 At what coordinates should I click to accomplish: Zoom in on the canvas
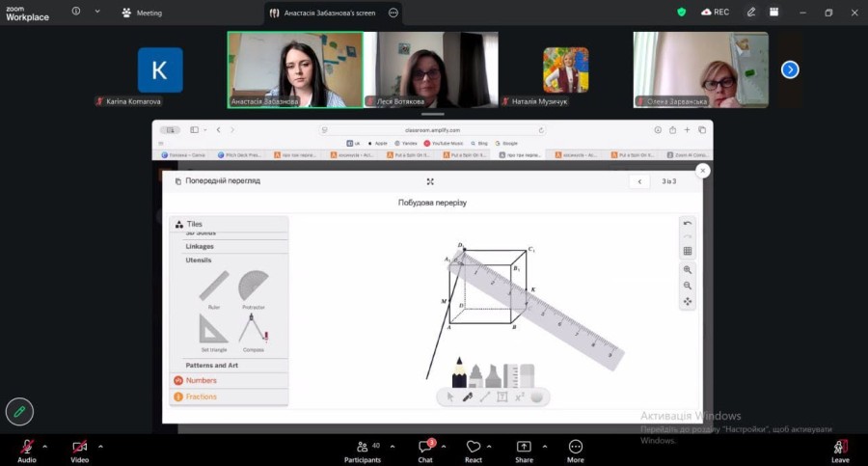tap(688, 270)
